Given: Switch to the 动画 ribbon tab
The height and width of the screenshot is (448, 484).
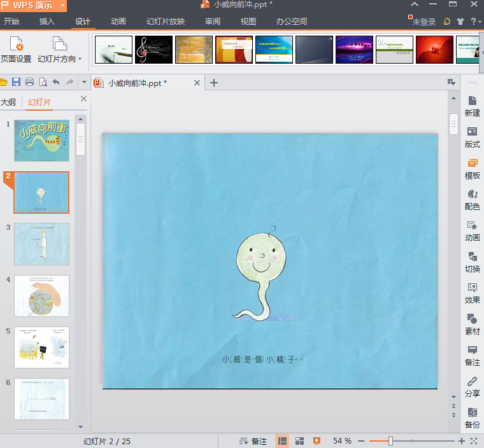Looking at the screenshot, I should tap(118, 22).
